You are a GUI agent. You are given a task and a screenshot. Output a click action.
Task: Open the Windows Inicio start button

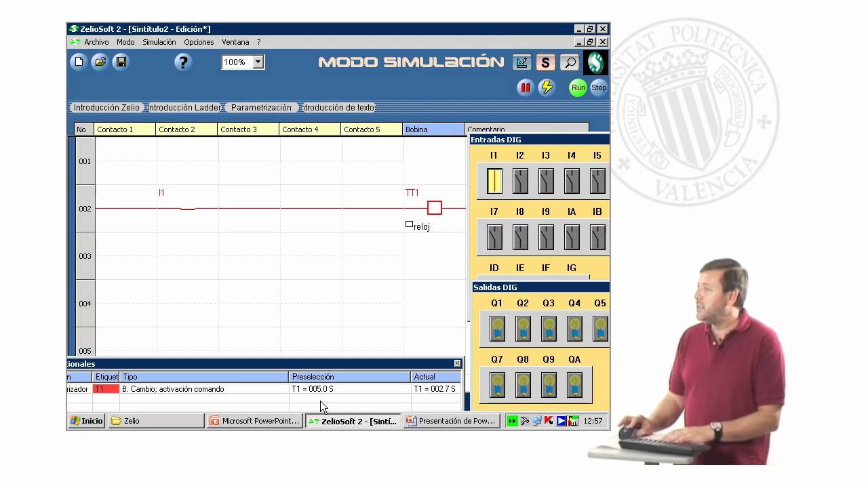[87, 421]
